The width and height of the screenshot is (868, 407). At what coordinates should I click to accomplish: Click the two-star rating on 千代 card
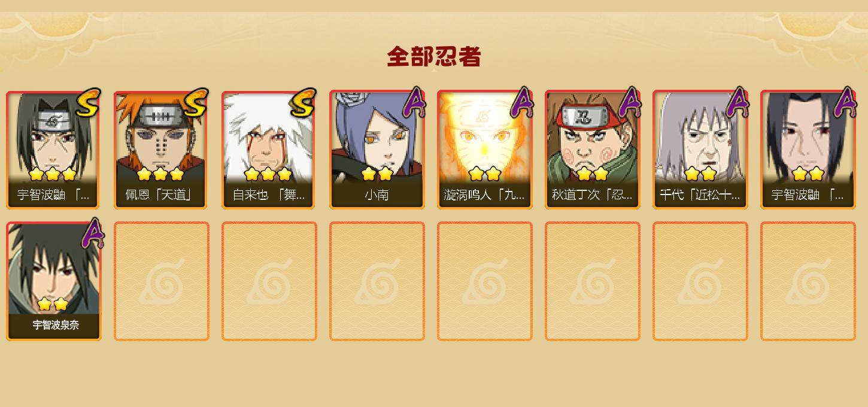700,174
